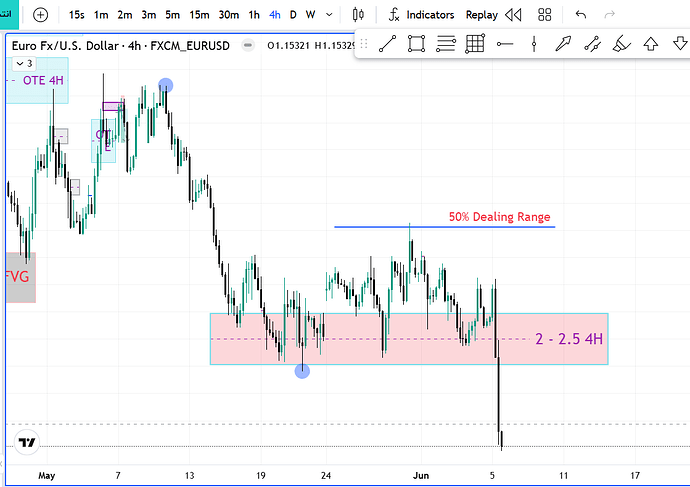The image size is (690, 487).
Task: Select the 50% Dealing Range blue line
Action: coord(444,227)
